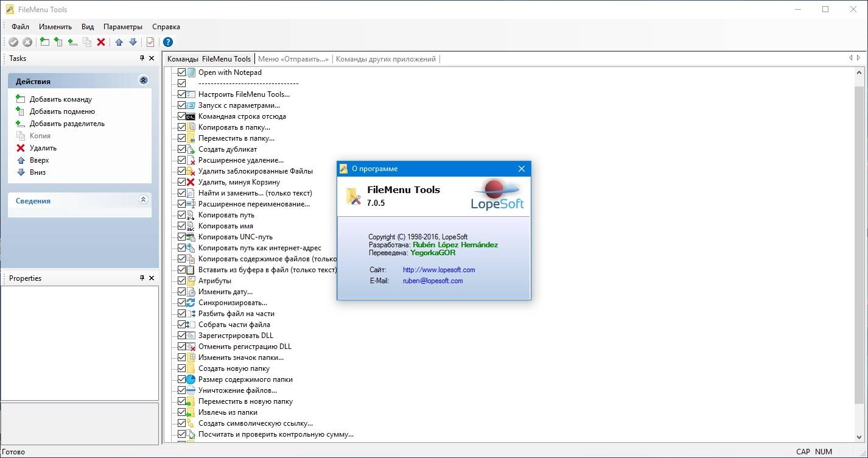Click the icon beside 'Копировать в папку...'
This screenshot has width=868, height=458.
click(191, 127)
